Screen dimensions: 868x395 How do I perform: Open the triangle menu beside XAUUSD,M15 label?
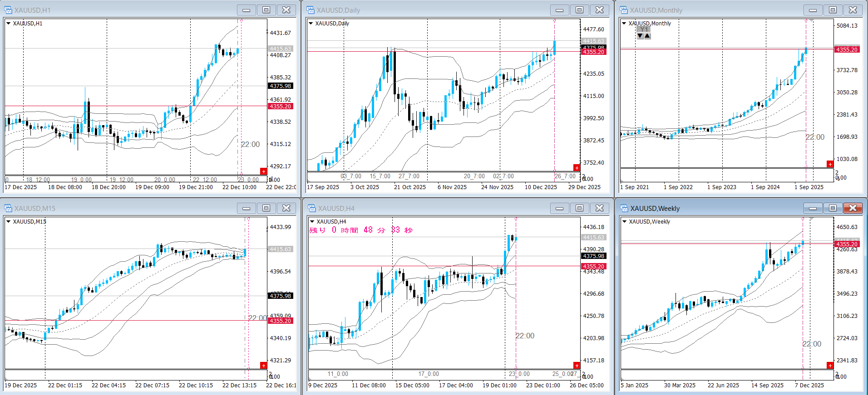[x=8, y=221]
